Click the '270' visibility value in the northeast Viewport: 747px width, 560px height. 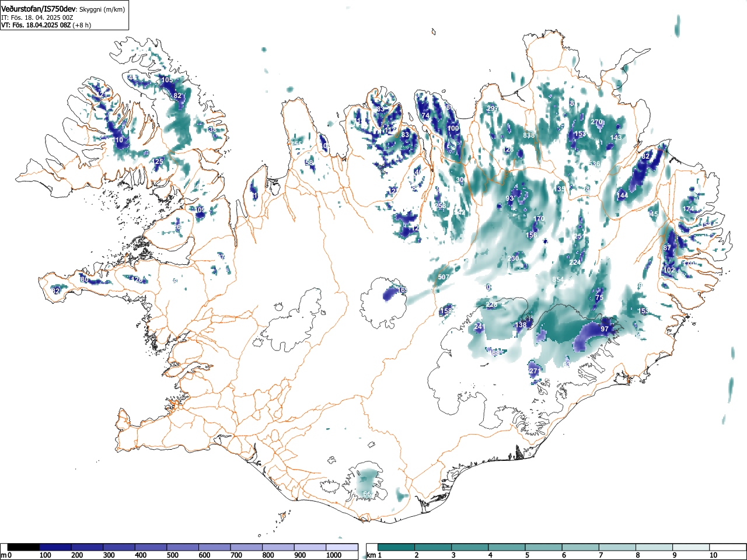596,122
